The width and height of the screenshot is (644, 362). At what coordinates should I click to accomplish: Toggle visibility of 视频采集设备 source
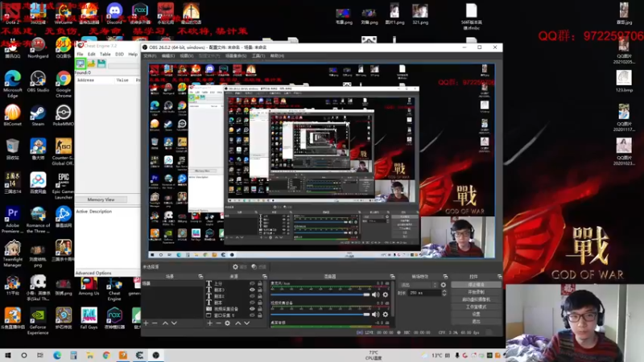tap(252, 309)
